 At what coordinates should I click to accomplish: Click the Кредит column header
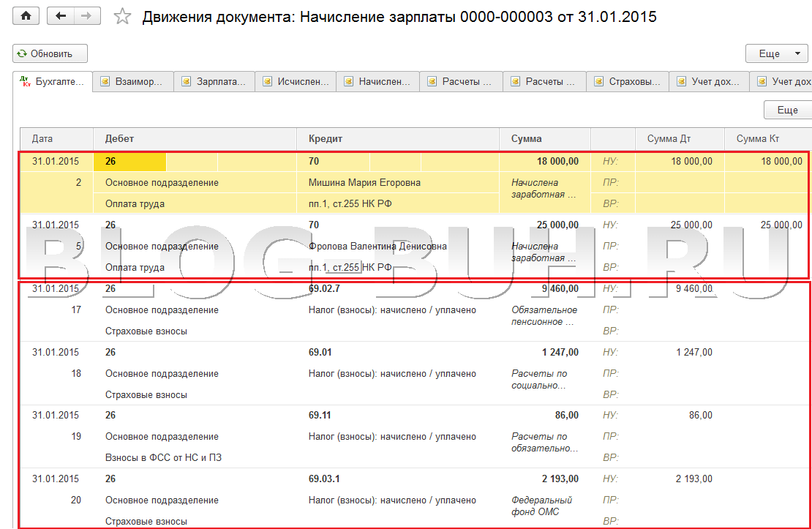(x=398, y=138)
